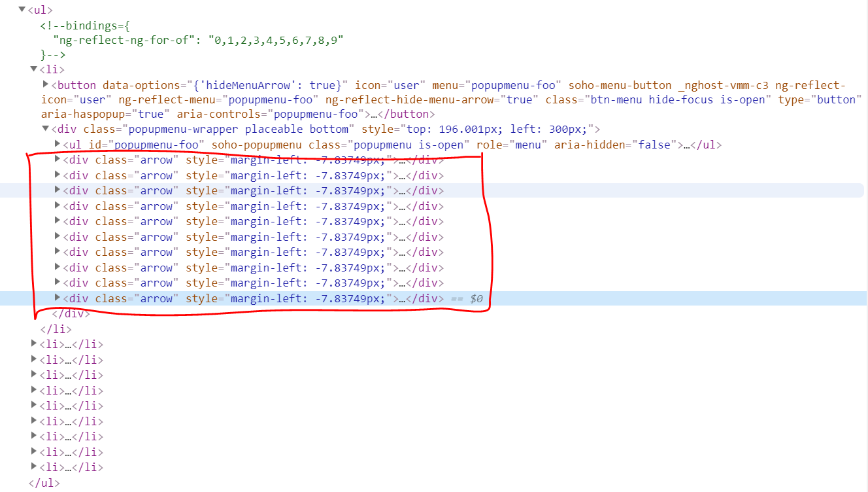The height and width of the screenshot is (492, 868).
Task: Click the "btn-menu hide-focus is-open" class value
Action: click(x=678, y=99)
